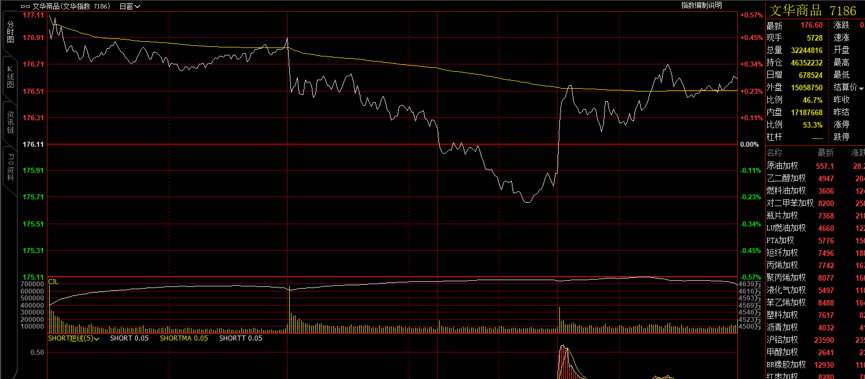
Task: Click the 176.11 baseline price label
Action: point(34,145)
